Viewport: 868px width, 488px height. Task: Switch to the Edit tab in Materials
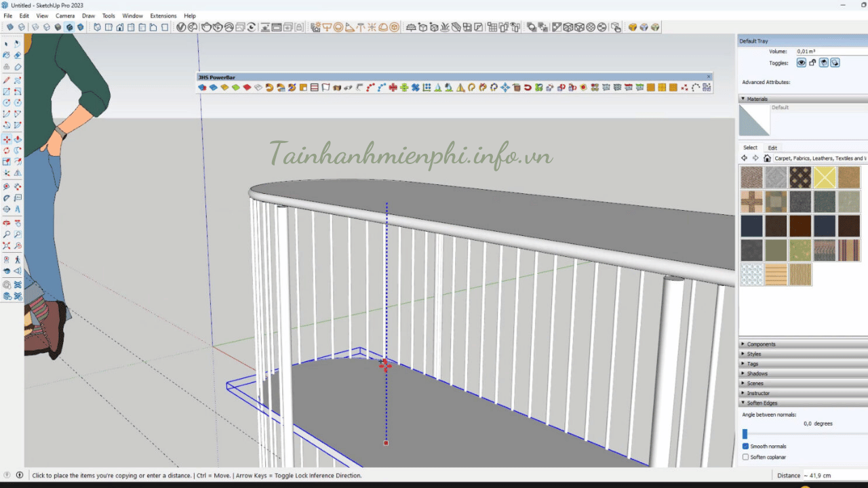pyautogui.click(x=772, y=148)
